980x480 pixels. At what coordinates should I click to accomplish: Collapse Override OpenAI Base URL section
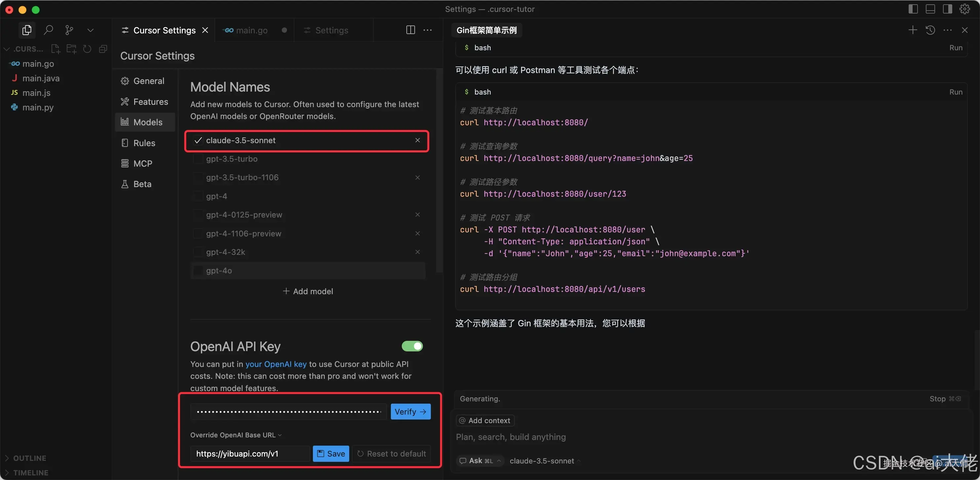236,435
